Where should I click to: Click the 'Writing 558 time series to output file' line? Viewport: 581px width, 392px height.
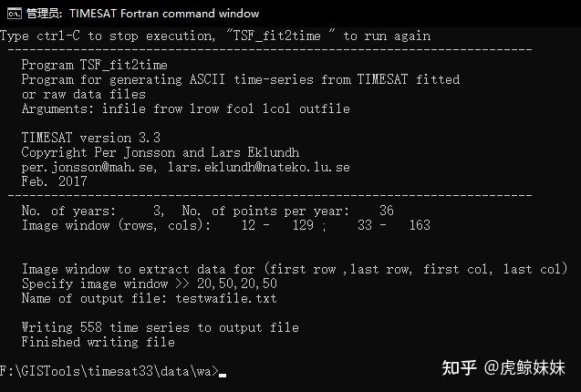pos(161,327)
